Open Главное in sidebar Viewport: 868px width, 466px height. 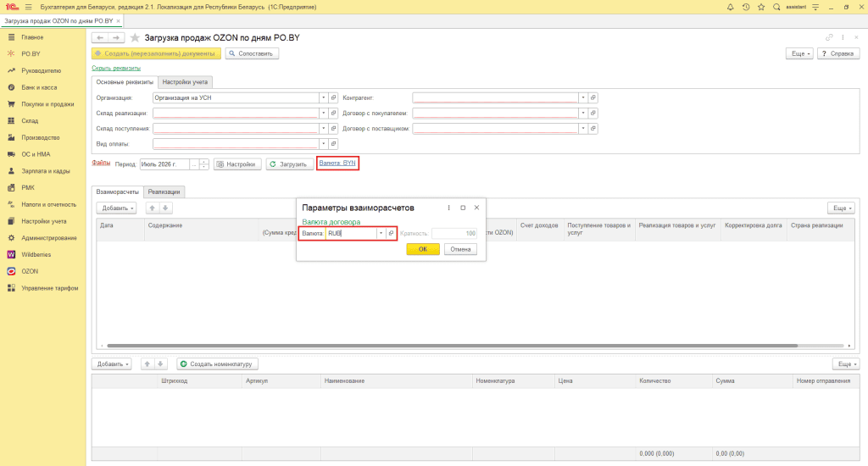pyautogui.click(x=32, y=37)
